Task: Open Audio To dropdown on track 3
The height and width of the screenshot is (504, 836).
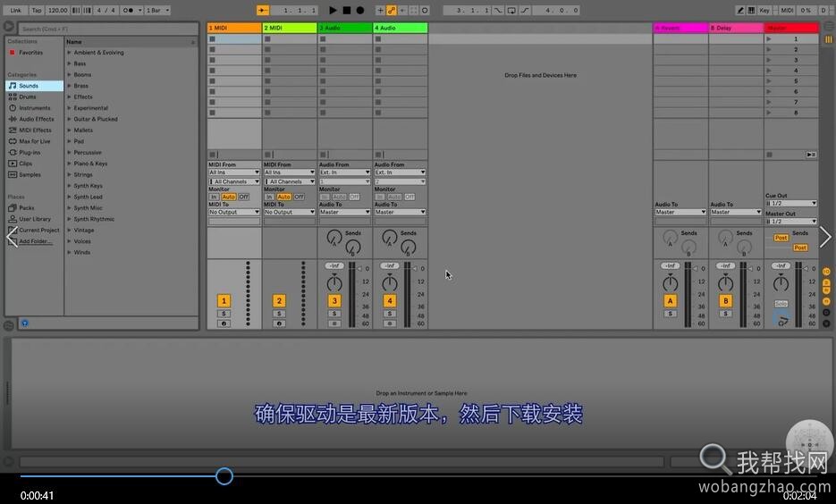Action: 345,212
